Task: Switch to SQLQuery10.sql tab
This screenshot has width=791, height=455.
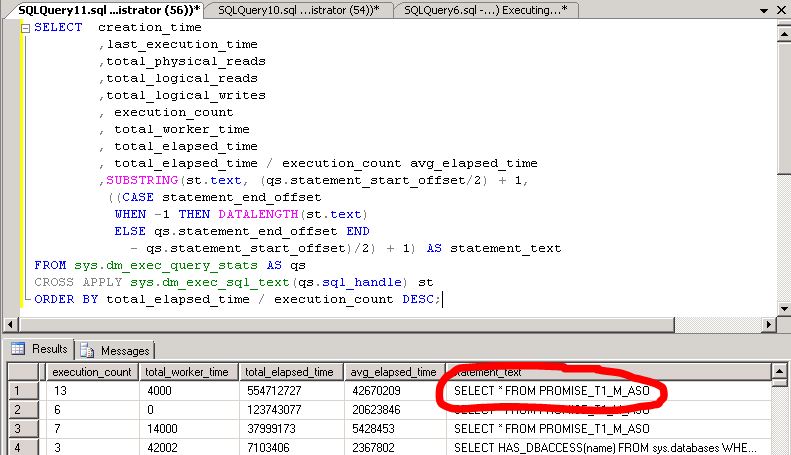Action: coord(298,10)
